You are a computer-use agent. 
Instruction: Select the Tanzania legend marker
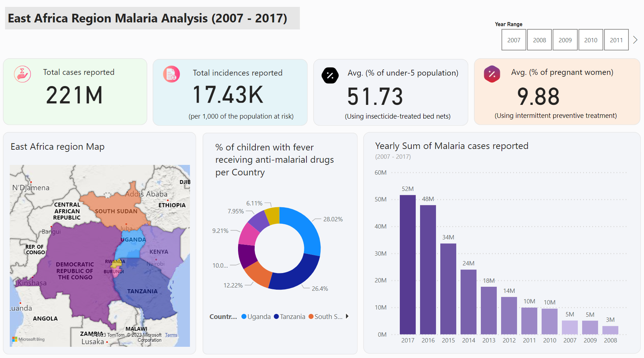click(276, 316)
